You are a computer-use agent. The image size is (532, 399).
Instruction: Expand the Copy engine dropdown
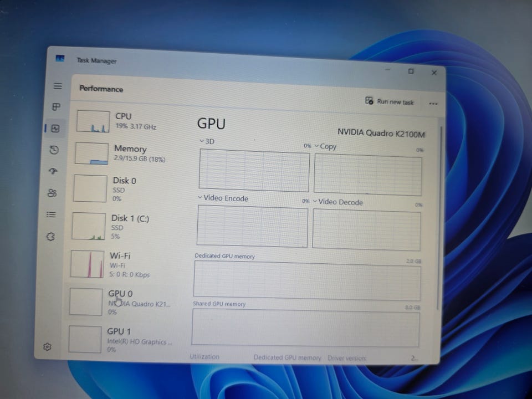(x=325, y=146)
